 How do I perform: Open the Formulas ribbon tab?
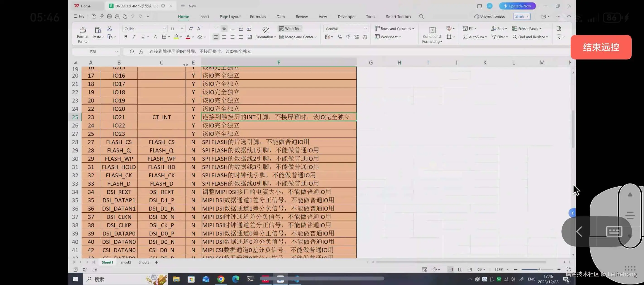258,17
